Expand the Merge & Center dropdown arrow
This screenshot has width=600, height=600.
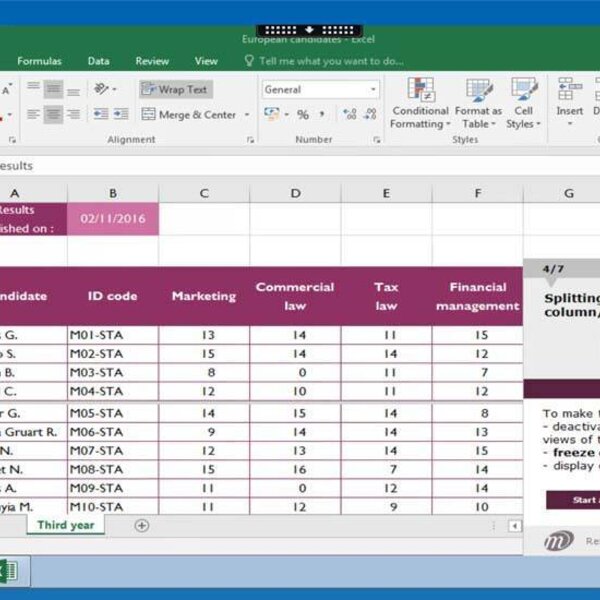click(x=247, y=114)
